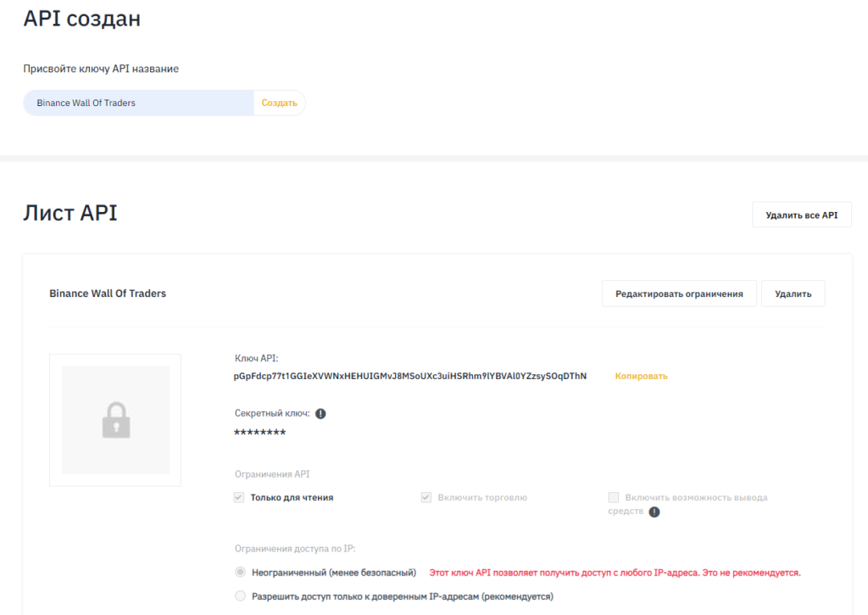Choose the trusted IP addresses access option

coord(239,595)
